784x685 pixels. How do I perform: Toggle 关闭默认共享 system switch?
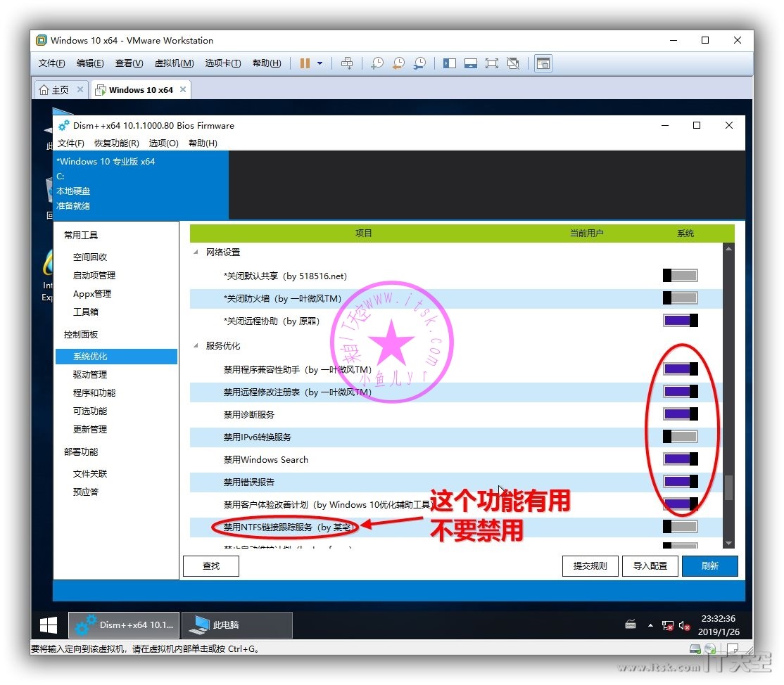coord(680,275)
